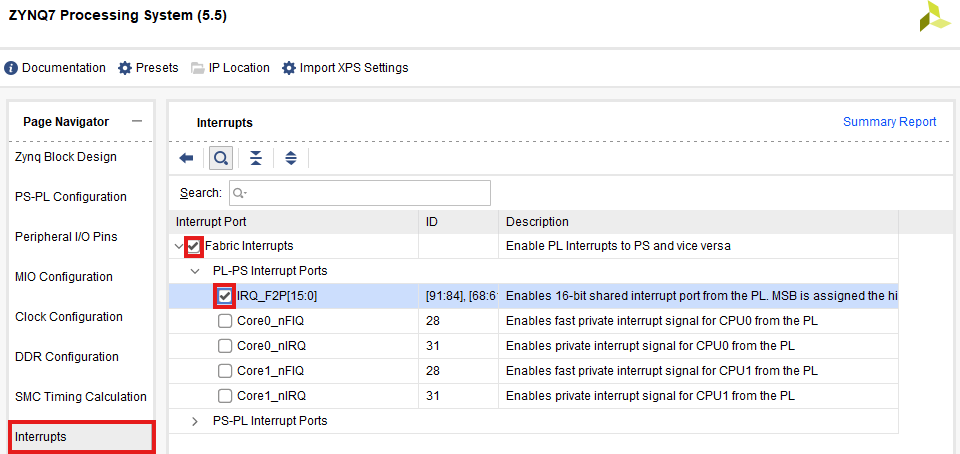Enable the Core0_nFIQ checkbox
Image resolution: width=960 pixels, height=454 pixels.
225,321
